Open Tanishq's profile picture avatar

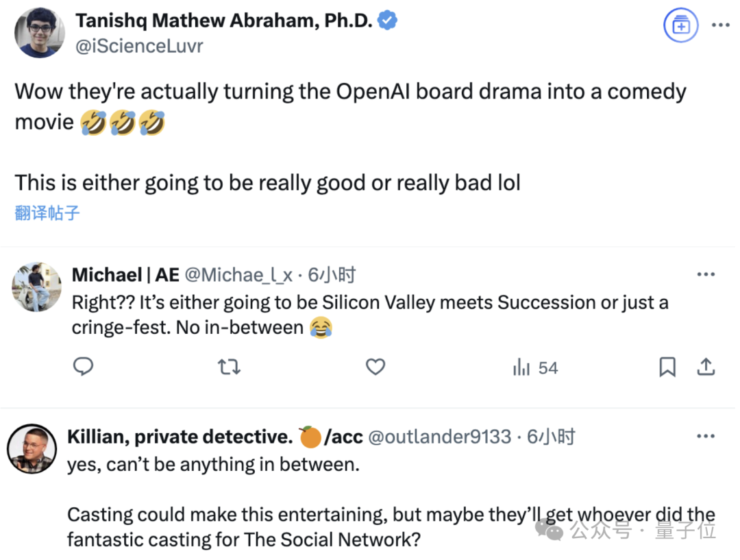coord(40,33)
